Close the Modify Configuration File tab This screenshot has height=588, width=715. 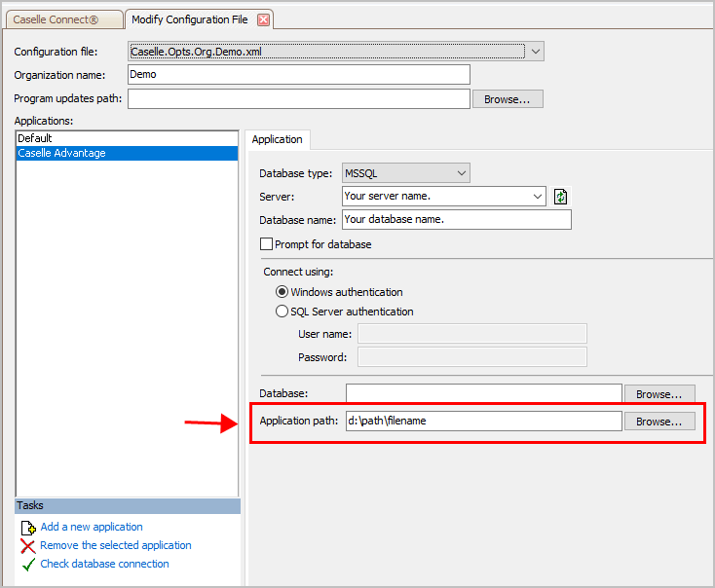pos(263,19)
